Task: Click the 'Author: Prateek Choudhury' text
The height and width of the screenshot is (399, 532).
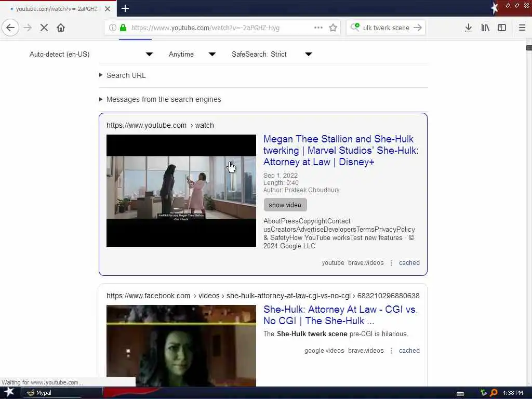Action: point(301,190)
